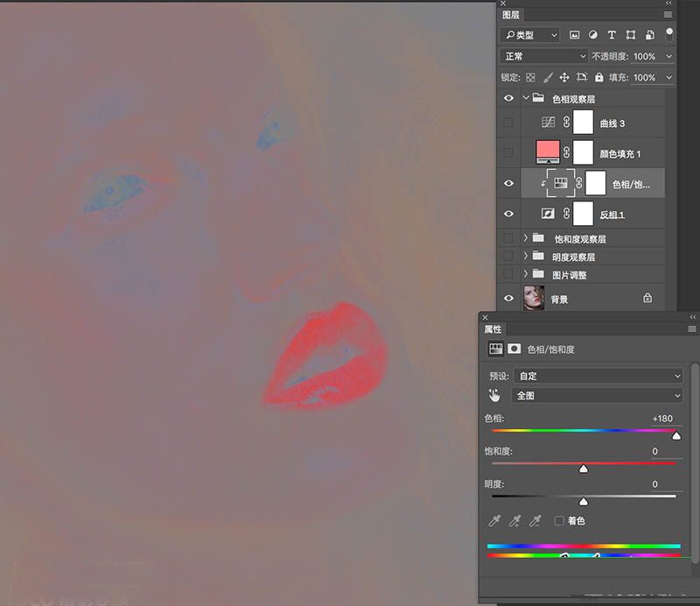Open the 预设 preset dropdown
This screenshot has width=700, height=606.
tap(598, 376)
